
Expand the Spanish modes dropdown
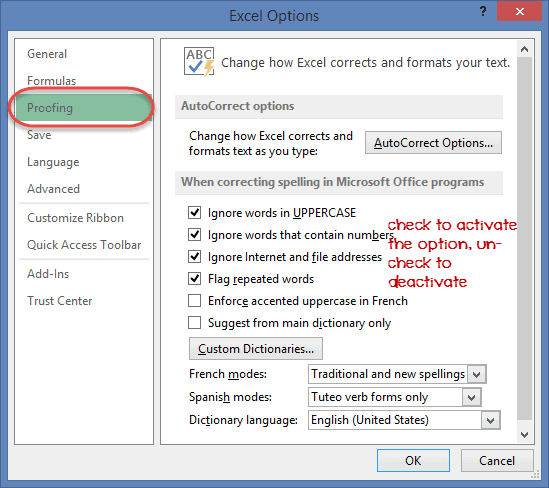click(x=472, y=397)
